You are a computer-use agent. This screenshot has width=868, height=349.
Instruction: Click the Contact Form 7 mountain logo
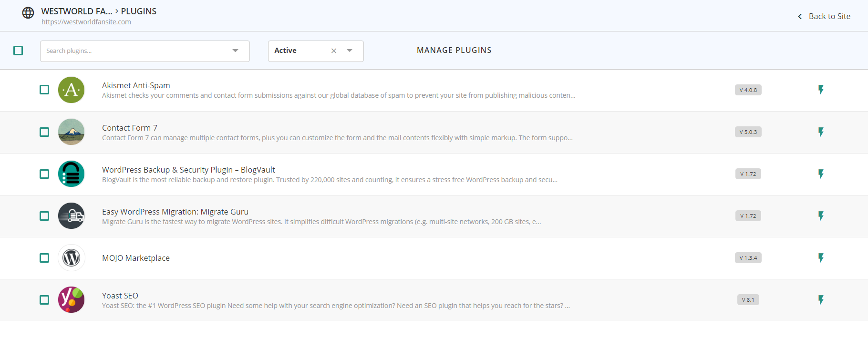71,132
